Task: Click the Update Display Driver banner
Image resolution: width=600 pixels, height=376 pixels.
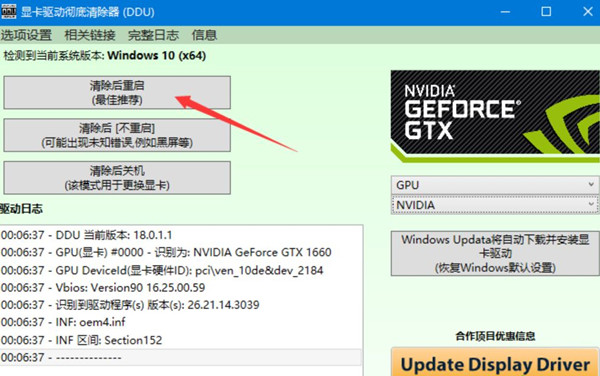Action: tap(495, 363)
